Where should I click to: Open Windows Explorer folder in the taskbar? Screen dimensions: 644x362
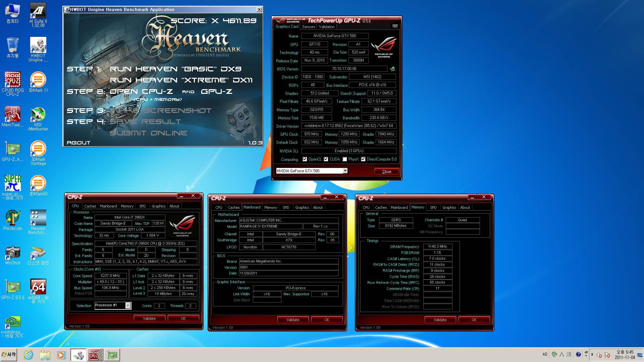pyautogui.click(x=45, y=355)
